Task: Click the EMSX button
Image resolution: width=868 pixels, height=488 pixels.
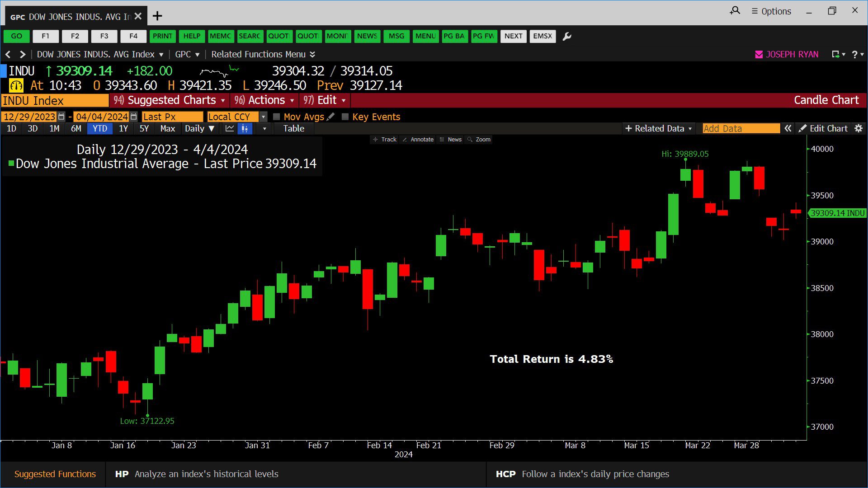Action: pyautogui.click(x=542, y=36)
